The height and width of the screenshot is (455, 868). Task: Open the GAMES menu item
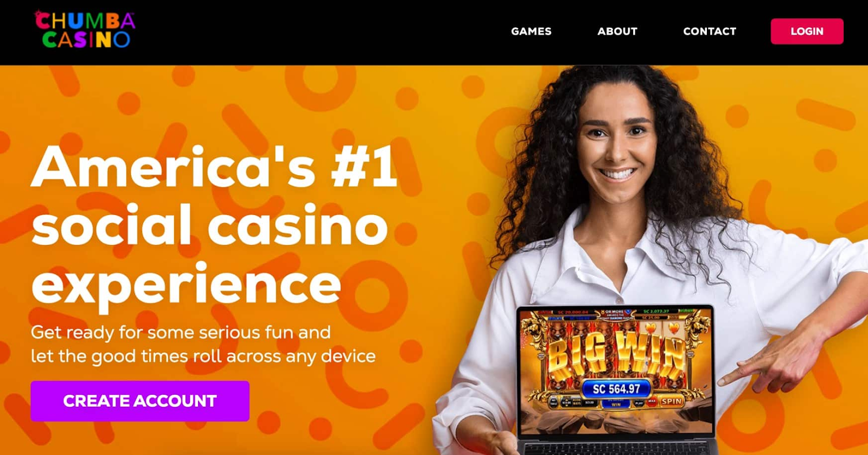pyautogui.click(x=531, y=31)
